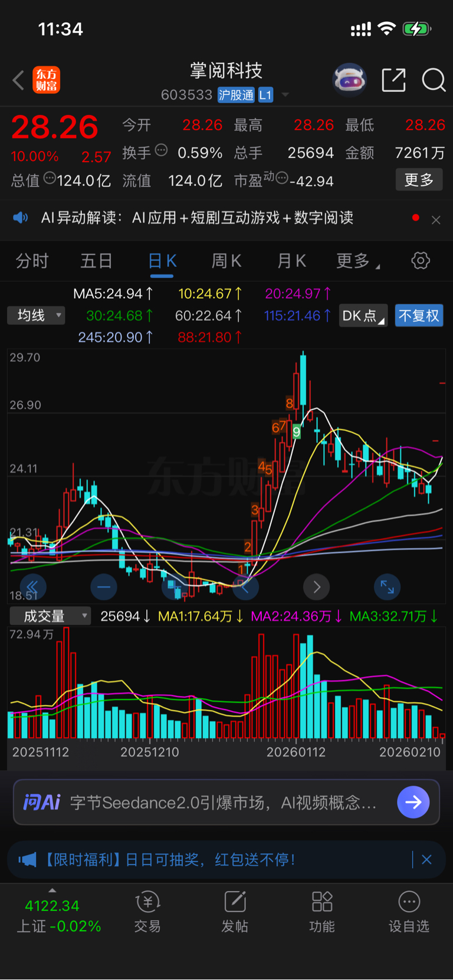Open the 交易 trade icon
This screenshot has height=980, width=453.
(x=147, y=902)
